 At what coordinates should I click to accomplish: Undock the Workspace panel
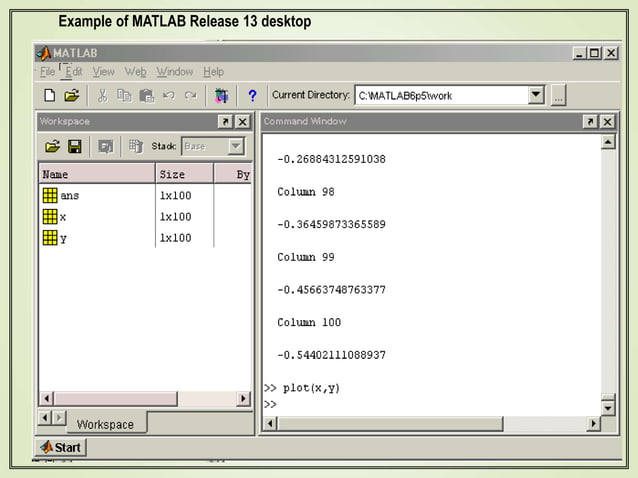[x=225, y=122]
